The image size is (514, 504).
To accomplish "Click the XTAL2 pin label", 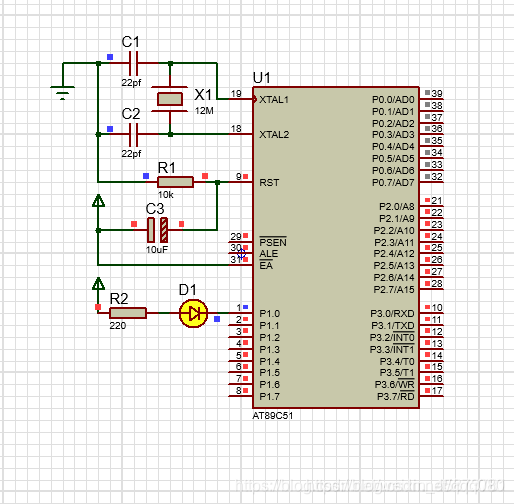I will coord(274,135).
